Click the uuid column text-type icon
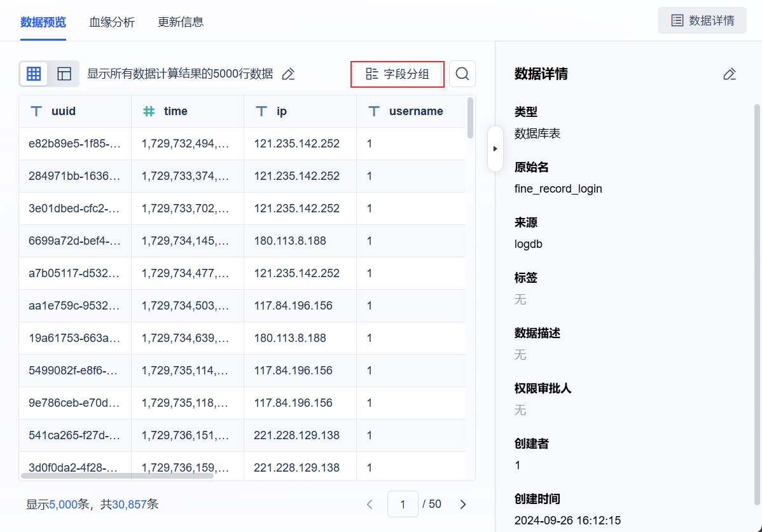 tap(36, 111)
